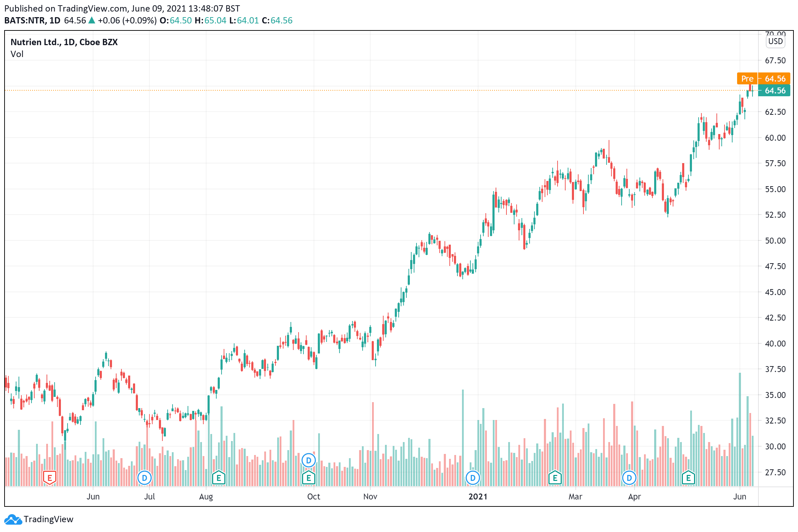Click the 42.50 price axis label
This screenshot has height=532, width=798.
coord(775,318)
